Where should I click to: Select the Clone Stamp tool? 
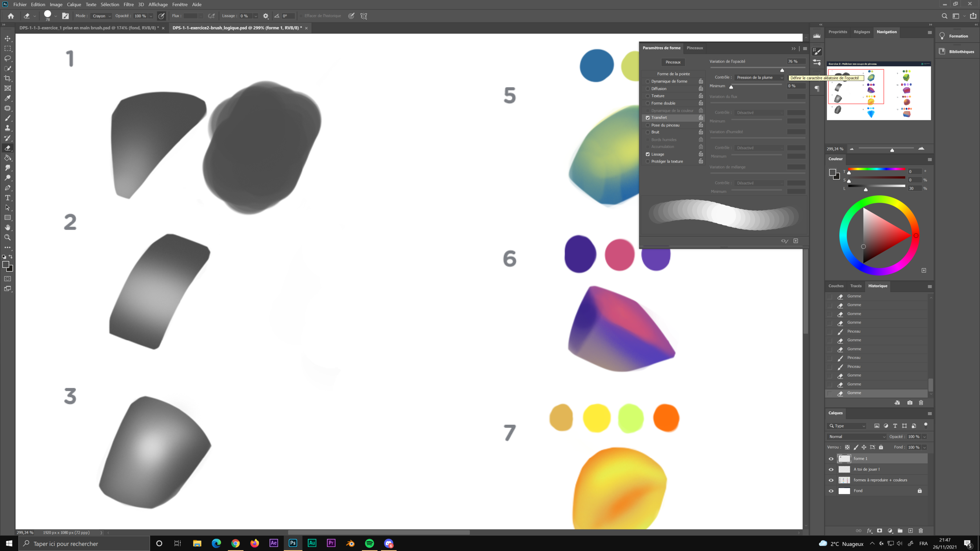click(x=8, y=128)
